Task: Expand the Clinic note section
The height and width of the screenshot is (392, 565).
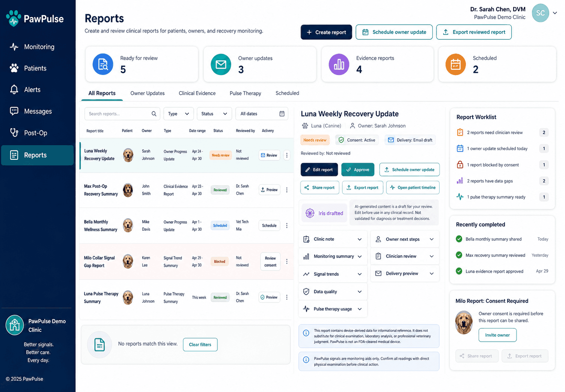Action: (333, 239)
